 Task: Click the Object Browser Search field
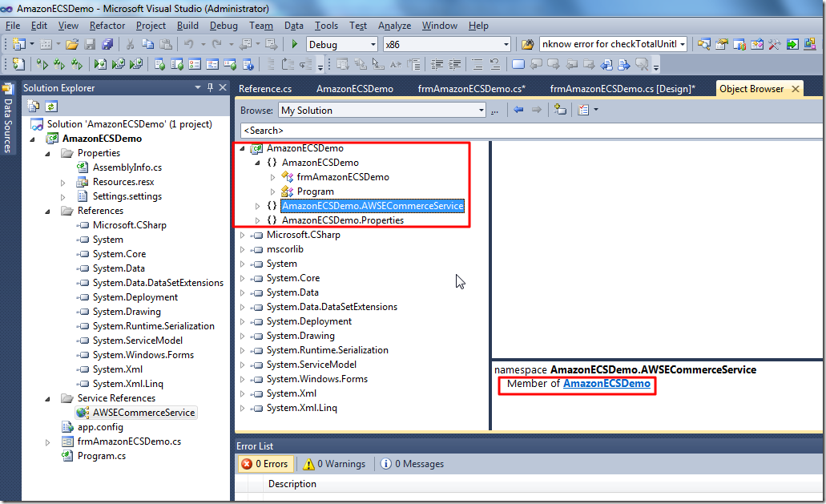pyautogui.click(x=531, y=130)
